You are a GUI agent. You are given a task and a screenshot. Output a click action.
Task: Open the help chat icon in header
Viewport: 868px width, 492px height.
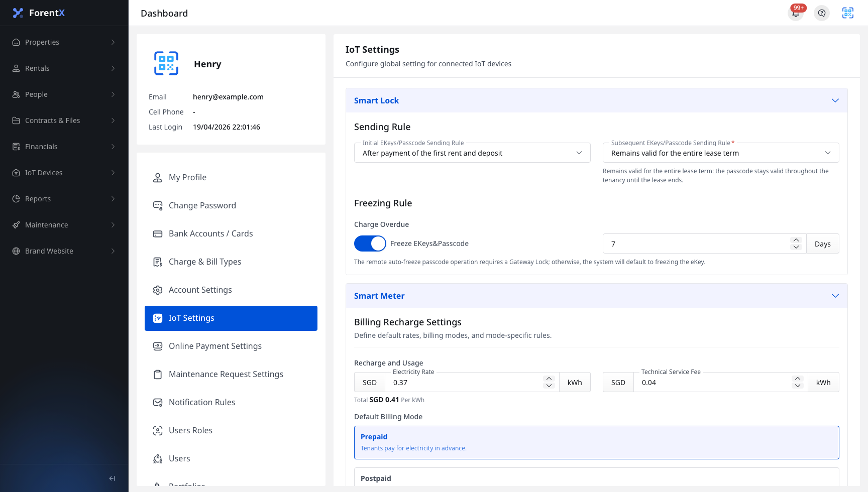pyautogui.click(x=822, y=13)
